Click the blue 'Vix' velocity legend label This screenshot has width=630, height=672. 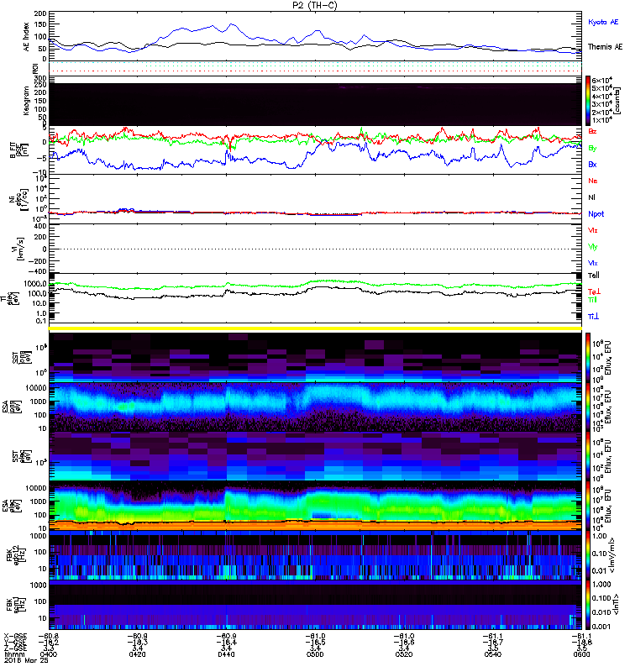click(593, 263)
